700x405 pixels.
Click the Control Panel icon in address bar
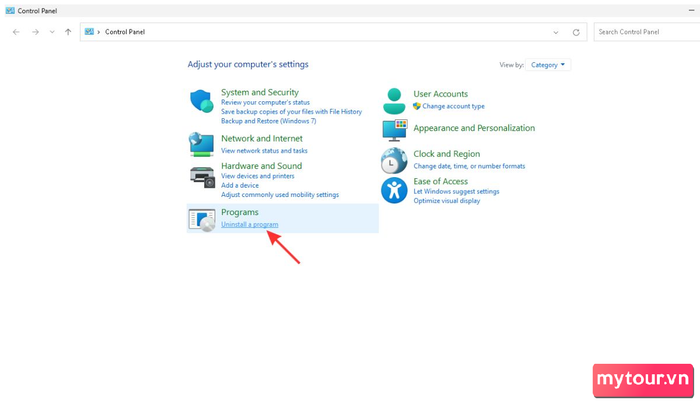pos(89,32)
